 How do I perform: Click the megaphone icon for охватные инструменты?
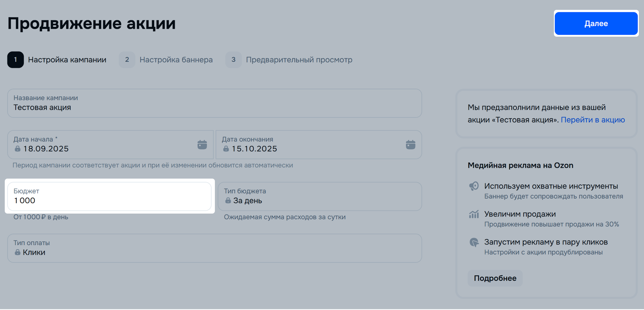coord(474,186)
